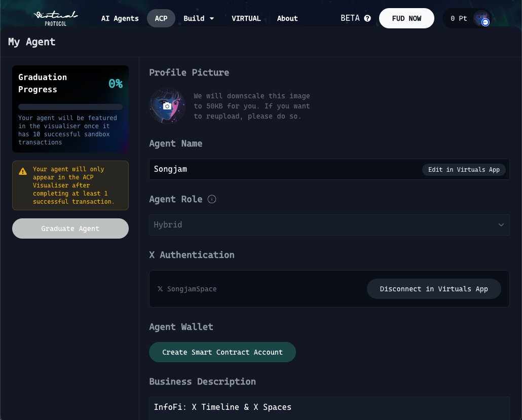Click the 0% graduation percentage
This screenshot has width=522, height=420.
(116, 84)
